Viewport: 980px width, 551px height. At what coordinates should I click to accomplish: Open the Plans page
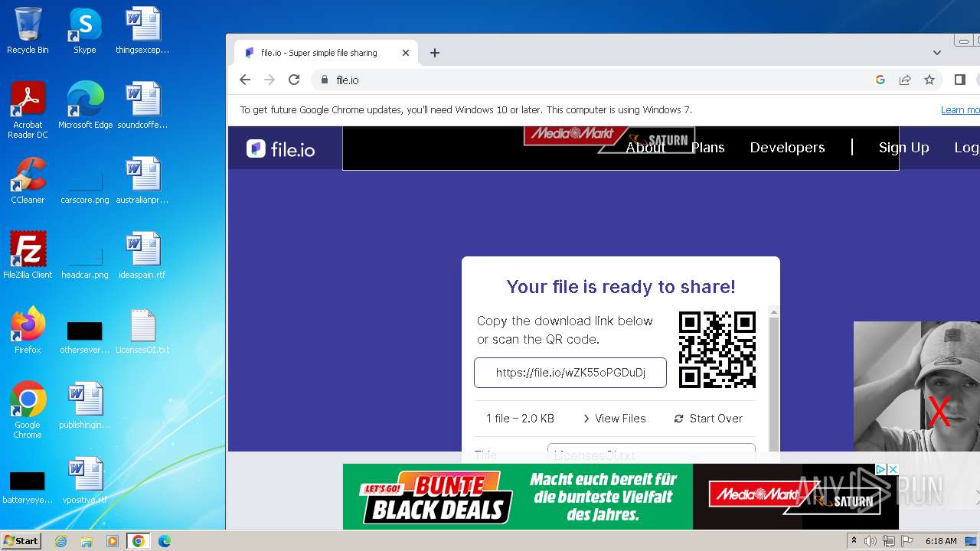[707, 148]
